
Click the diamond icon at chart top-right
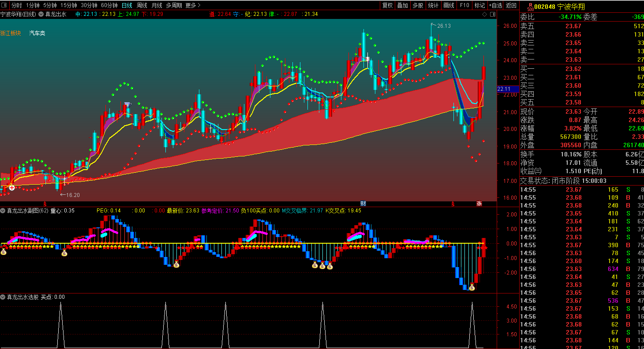pyautogui.click(x=484, y=14)
